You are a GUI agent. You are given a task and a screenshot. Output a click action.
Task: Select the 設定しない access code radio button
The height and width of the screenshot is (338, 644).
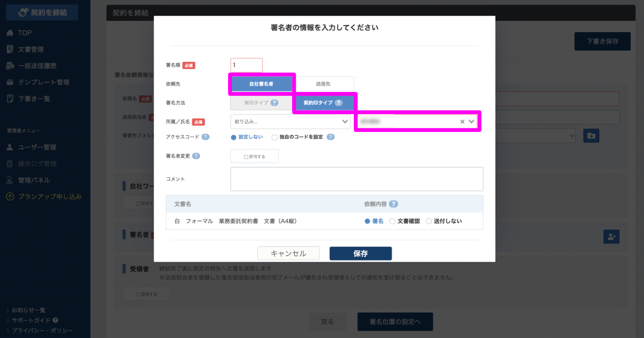234,137
